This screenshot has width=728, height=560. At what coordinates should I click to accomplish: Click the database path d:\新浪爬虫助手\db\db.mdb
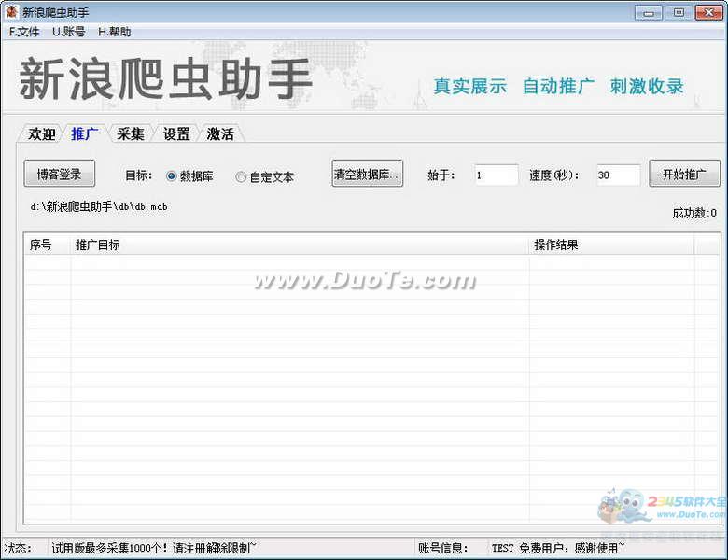[99, 206]
